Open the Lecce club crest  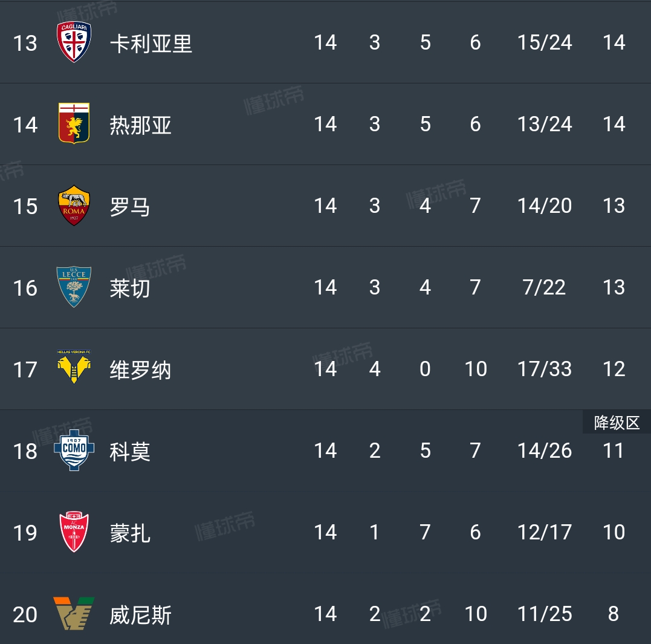click(74, 287)
